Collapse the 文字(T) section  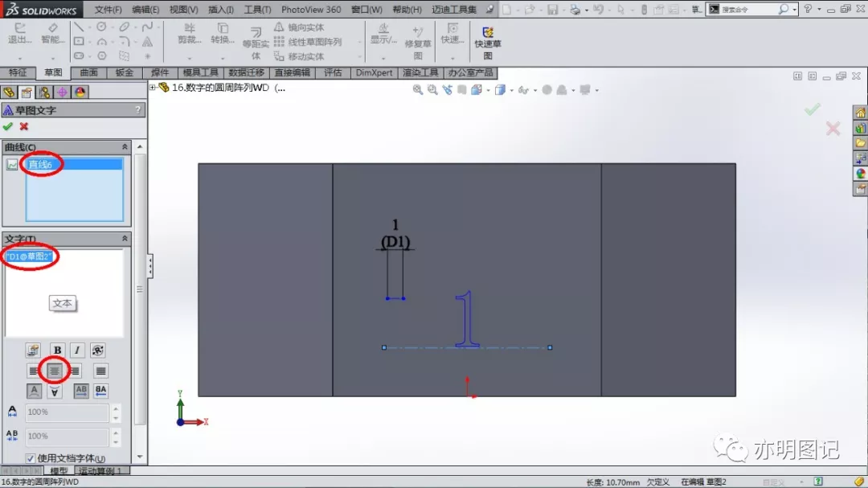coord(125,238)
